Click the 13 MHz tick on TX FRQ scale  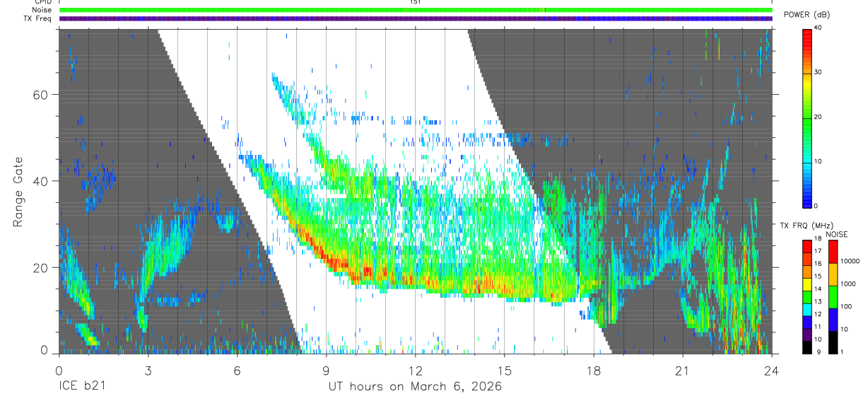point(819,301)
